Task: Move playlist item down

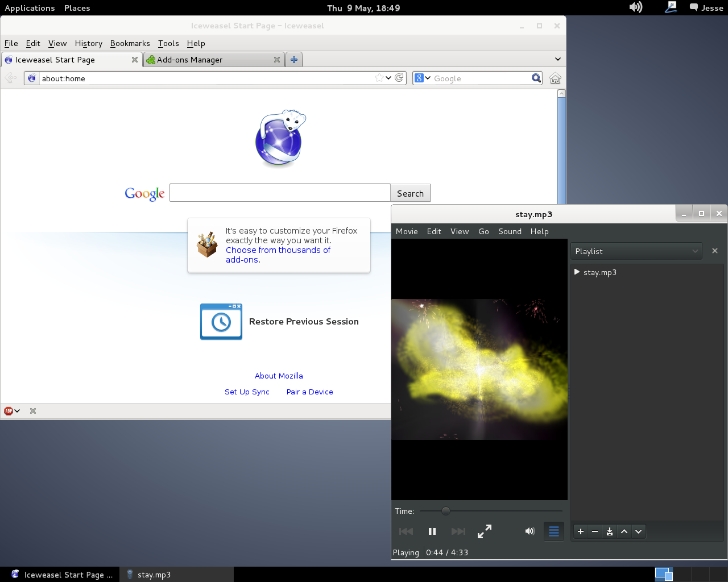Action: click(x=639, y=531)
